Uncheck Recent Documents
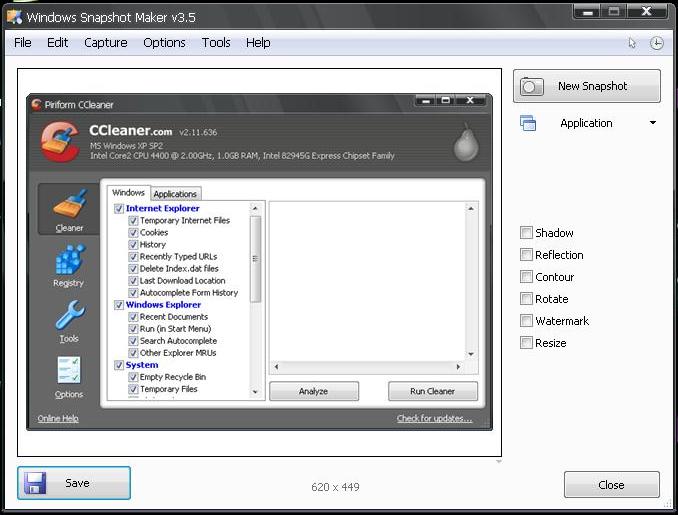The height and width of the screenshot is (515, 678). (x=133, y=317)
